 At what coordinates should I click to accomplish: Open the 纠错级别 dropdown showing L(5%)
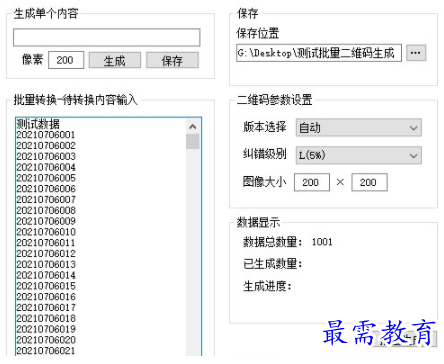tap(359, 155)
